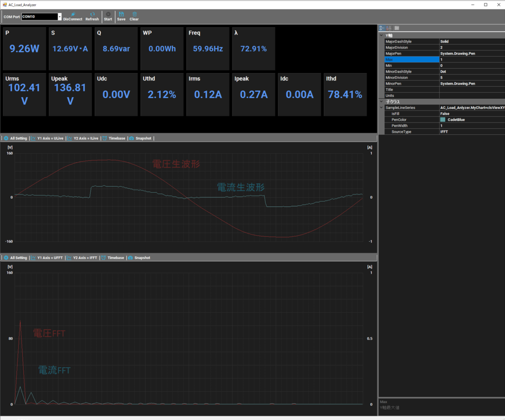Click the Refresh ports icon
Screen dimensions: 505x420
tap(92, 14)
